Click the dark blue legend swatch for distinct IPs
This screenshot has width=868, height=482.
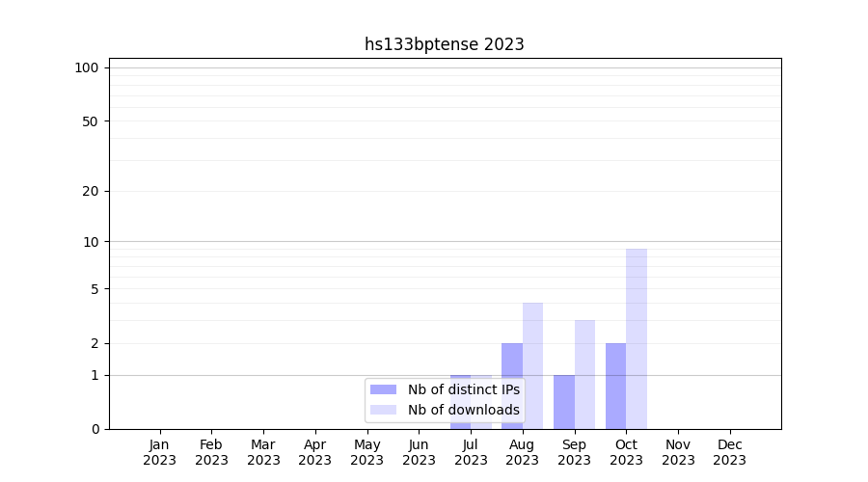383,389
